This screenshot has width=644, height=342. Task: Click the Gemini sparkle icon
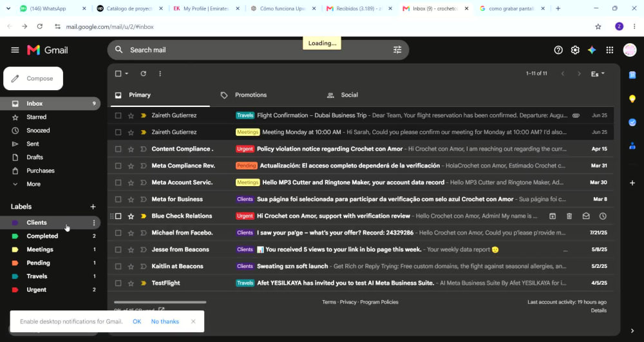coord(592,50)
